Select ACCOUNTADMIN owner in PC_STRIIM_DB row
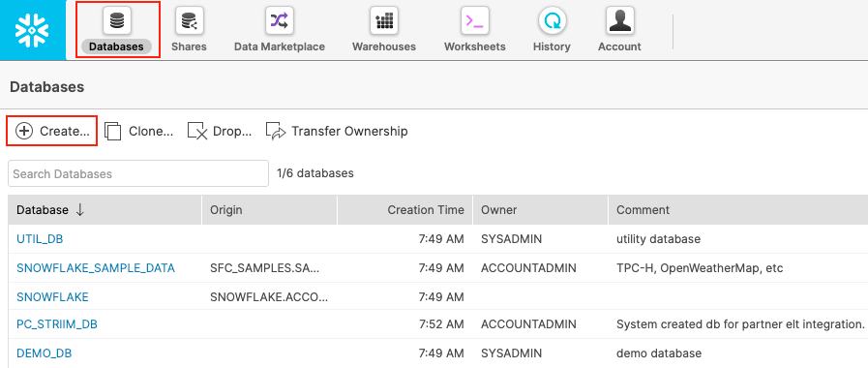This screenshot has height=368, width=868. click(528, 324)
